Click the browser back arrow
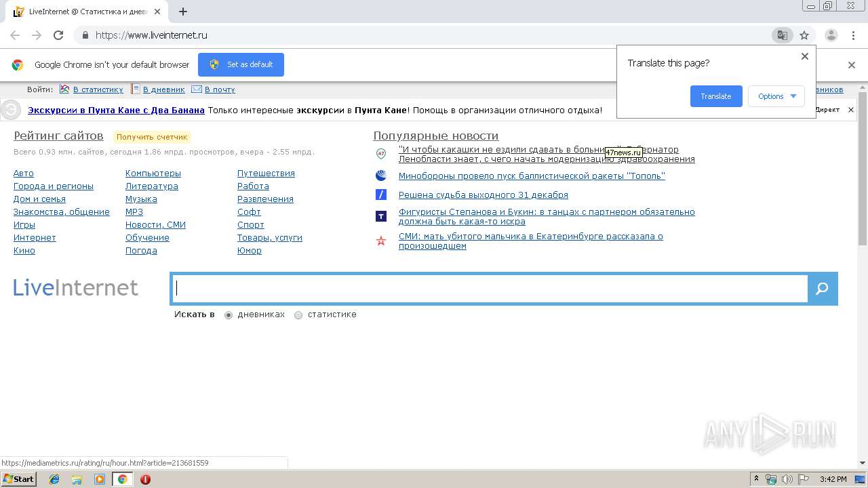This screenshot has height=488, width=868. click(15, 35)
